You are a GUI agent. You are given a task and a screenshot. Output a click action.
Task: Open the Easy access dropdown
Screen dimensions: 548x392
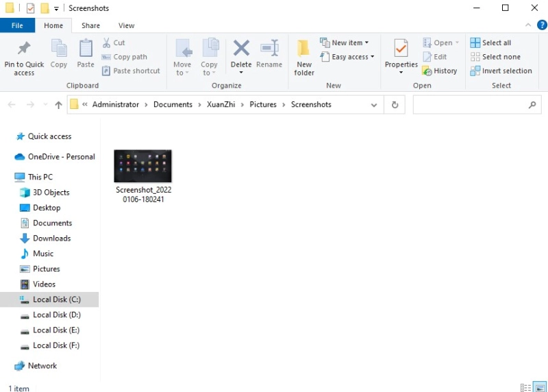click(347, 57)
